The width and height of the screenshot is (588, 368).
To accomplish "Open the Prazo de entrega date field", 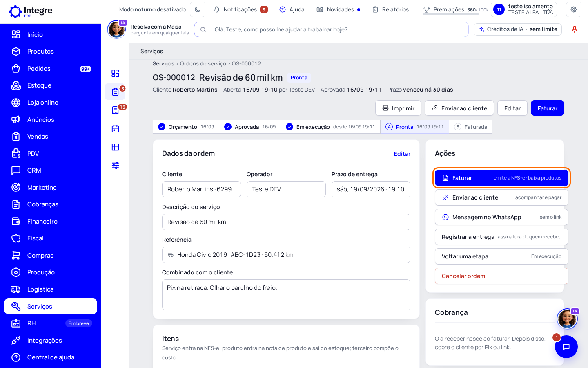I will [x=371, y=189].
